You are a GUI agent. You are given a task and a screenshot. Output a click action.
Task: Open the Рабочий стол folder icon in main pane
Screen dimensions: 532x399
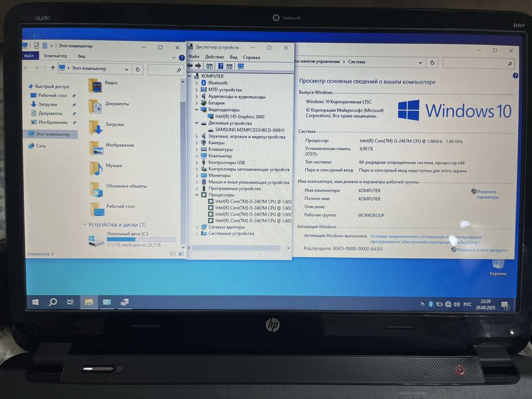click(x=98, y=209)
